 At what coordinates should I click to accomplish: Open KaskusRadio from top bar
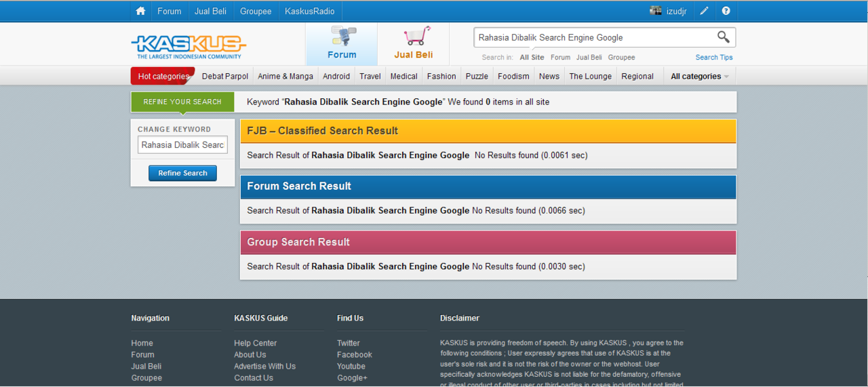tap(310, 11)
